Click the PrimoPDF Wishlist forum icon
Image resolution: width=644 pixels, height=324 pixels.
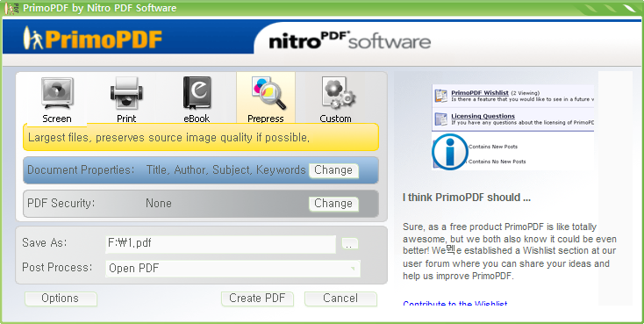(441, 96)
